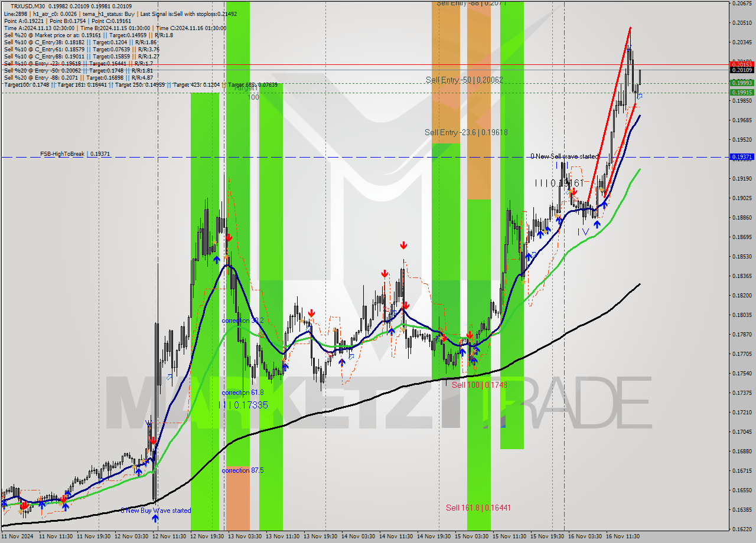Viewport: 756px width, 543px height.
Task: Select the correction 38.2 label
Action: [243, 320]
